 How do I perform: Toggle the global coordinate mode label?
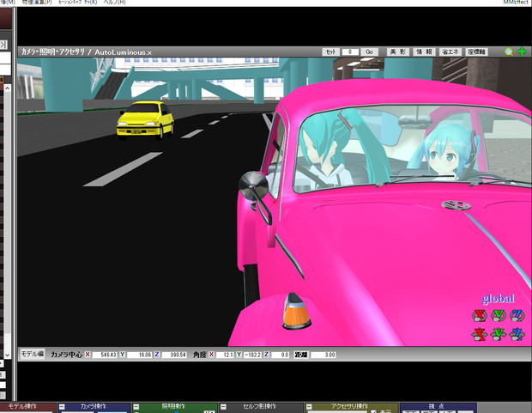[498, 299]
